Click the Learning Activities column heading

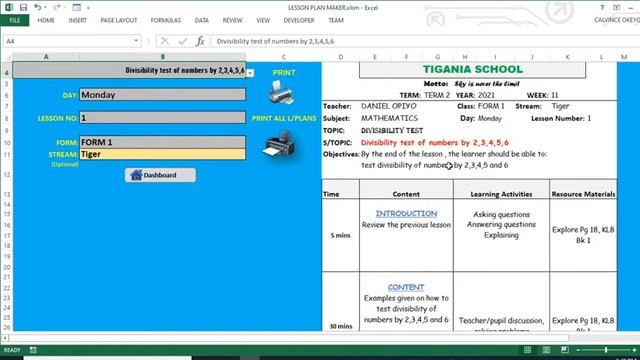pos(501,194)
